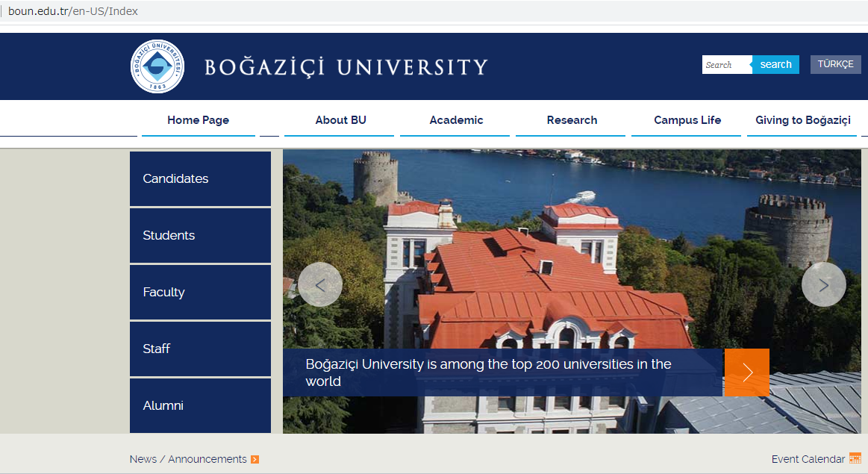The width and height of the screenshot is (868, 474).
Task: Open the Campus Life menu
Action: click(x=687, y=120)
